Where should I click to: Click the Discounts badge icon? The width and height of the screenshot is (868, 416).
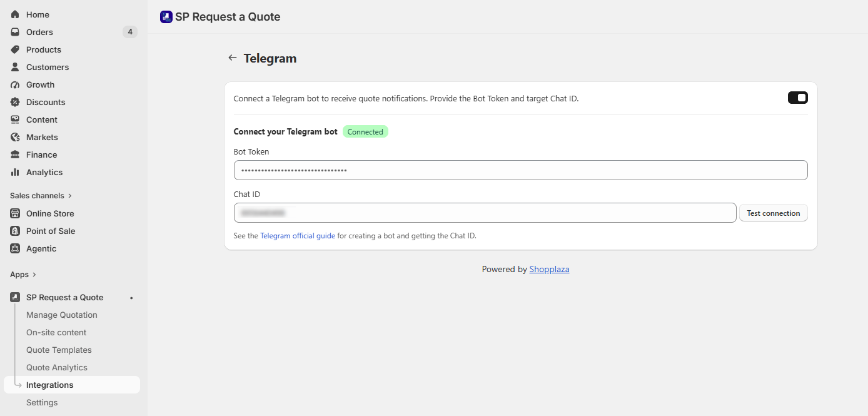point(15,102)
